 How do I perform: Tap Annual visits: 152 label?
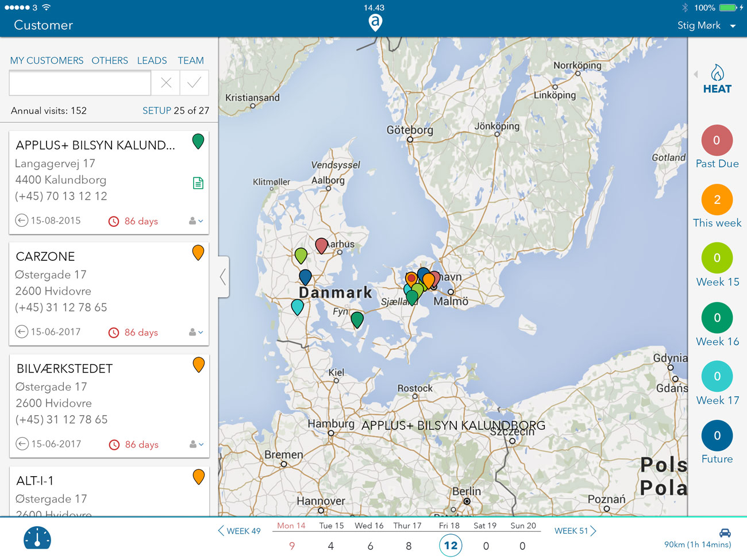(x=49, y=111)
